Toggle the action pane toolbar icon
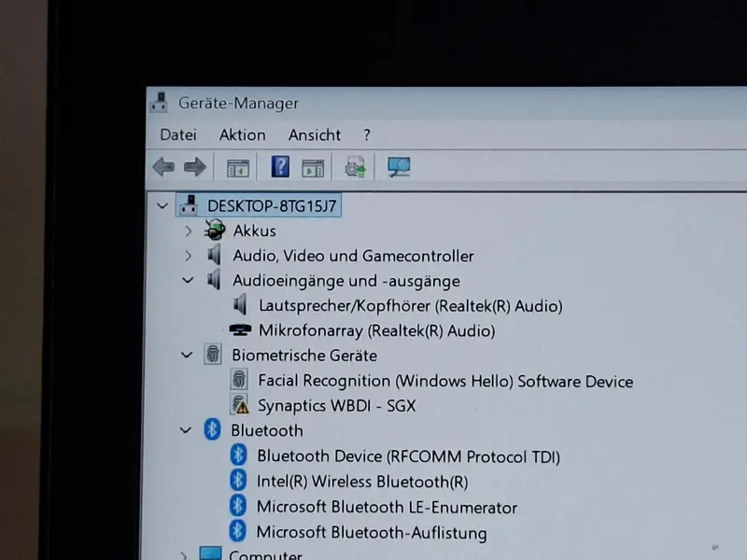Viewport: 747px width, 560px height. [x=313, y=168]
